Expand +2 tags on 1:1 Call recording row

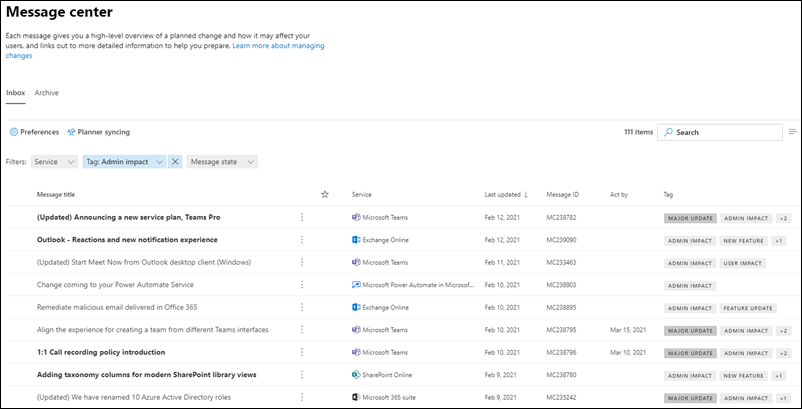[x=784, y=353]
